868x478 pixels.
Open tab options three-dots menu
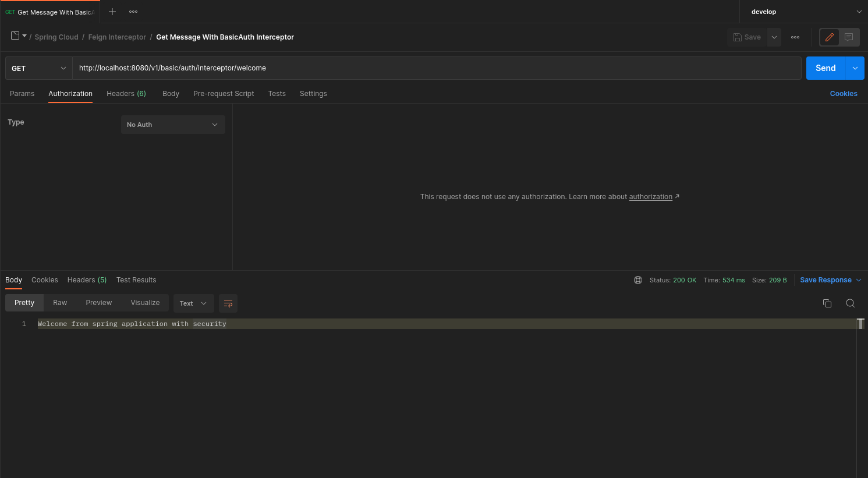(x=133, y=12)
